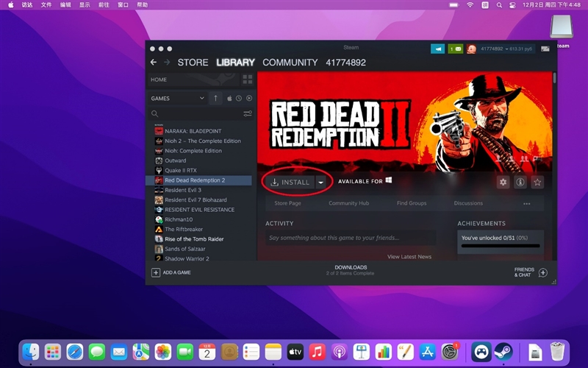
Task: Open Launchpad from the Dock
Action: click(53, 352)
